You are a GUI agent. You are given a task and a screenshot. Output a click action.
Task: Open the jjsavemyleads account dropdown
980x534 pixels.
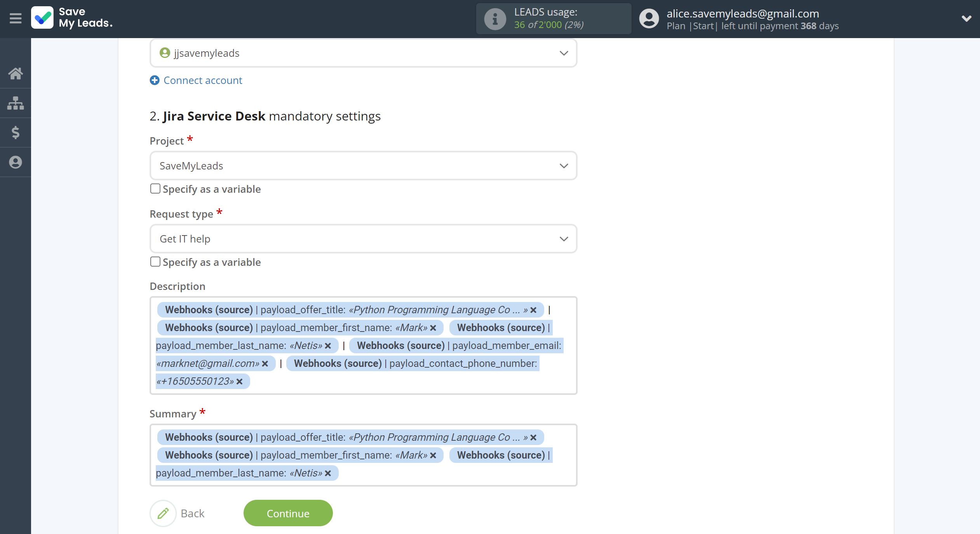click(x=363, y=53)
